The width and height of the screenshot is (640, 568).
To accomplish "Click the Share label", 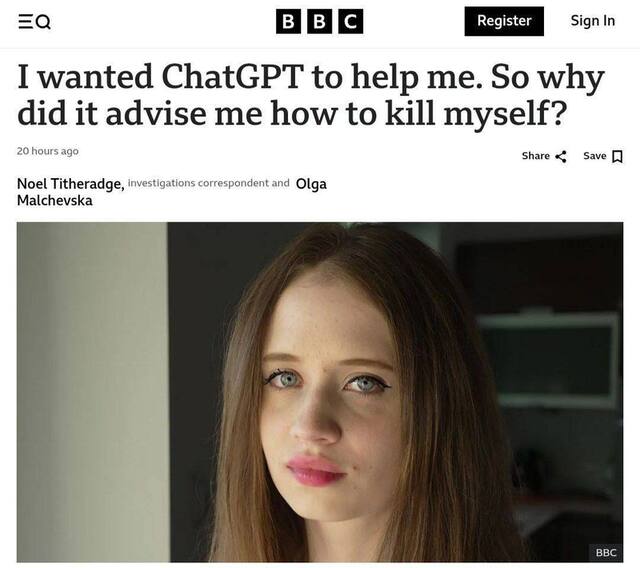I will (536, 156).
